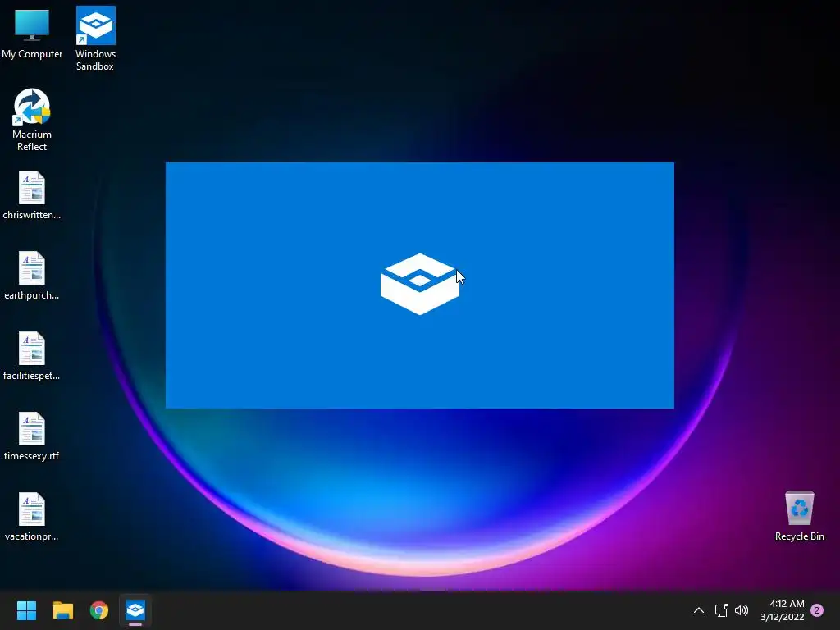Launch Google Chrome from the taskbar
This screenshot has width=840, height=630.
[99, 610]
